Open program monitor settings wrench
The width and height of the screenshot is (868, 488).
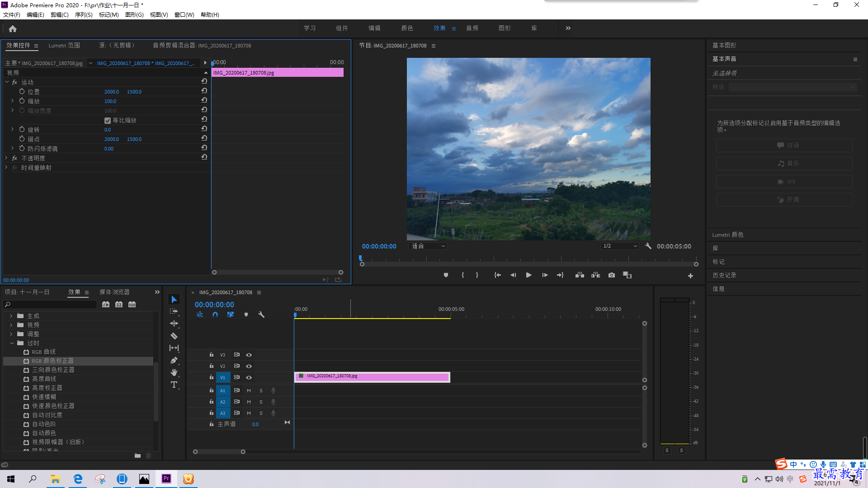point(648,246)
